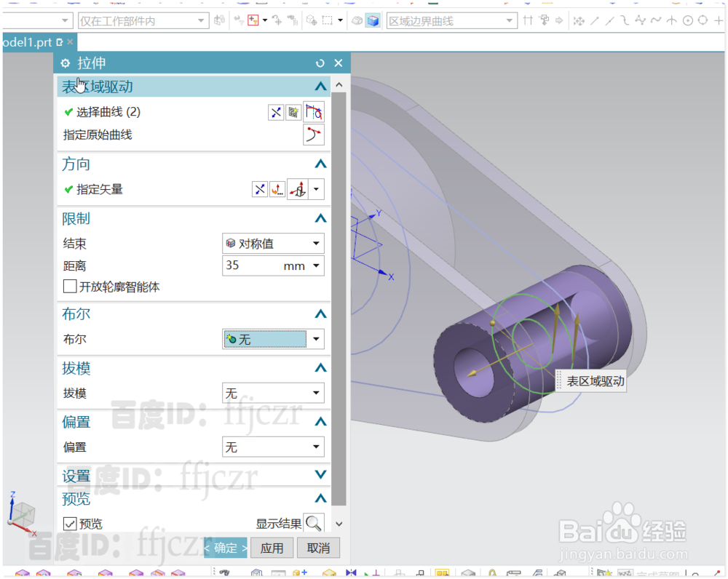
Task: Click the 显示结果 magnifier icon in 预览 section
Action: tap(314, 523)
